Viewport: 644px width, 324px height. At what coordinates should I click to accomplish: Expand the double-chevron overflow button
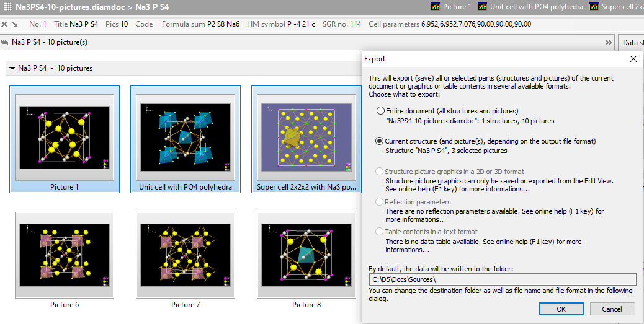pos(609,43)
